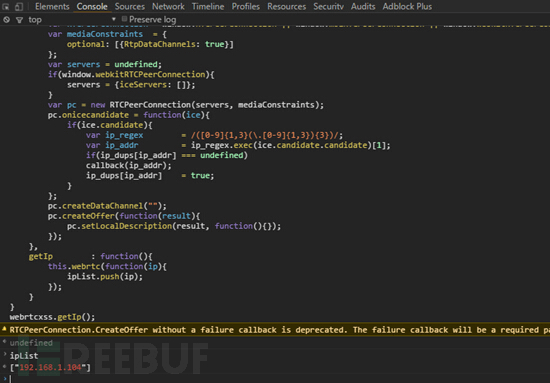Viewport: 550px width, 383px height.
Task: Clear console with the ban icon
Action: pos(6,20)
